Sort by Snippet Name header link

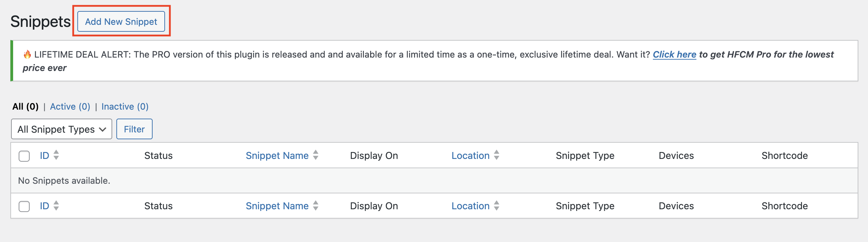coord(277,156)
